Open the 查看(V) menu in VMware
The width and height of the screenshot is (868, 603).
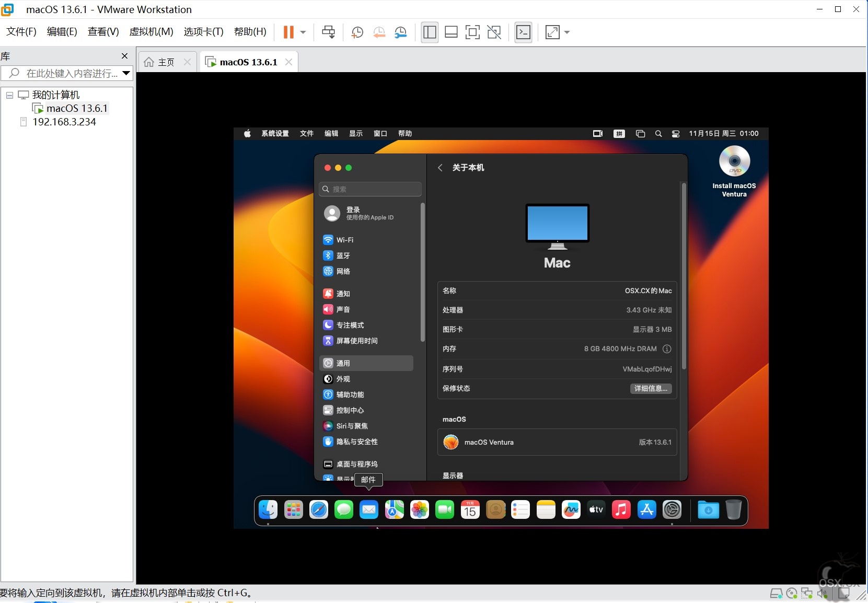click(103, 32)
